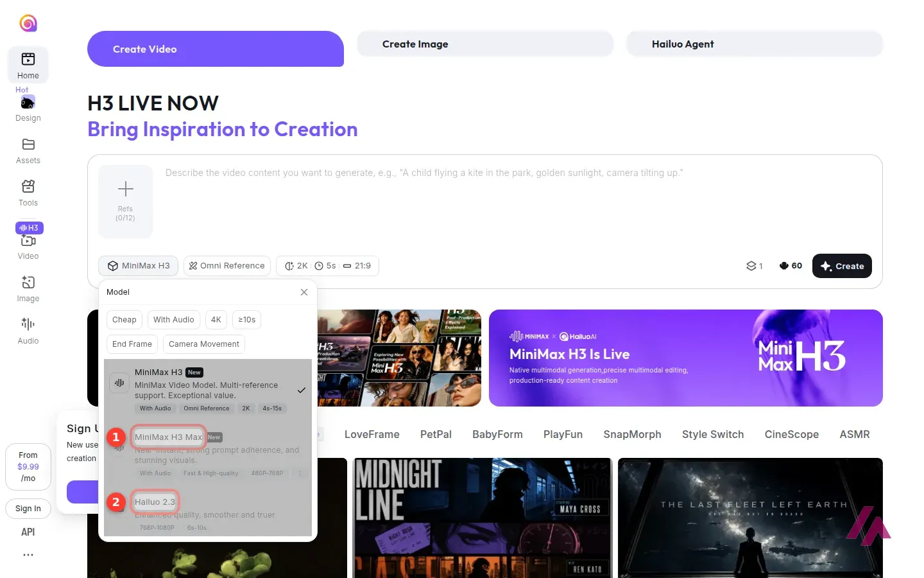Switch to the Hailuo Agent tab

[x=755, y=44]
